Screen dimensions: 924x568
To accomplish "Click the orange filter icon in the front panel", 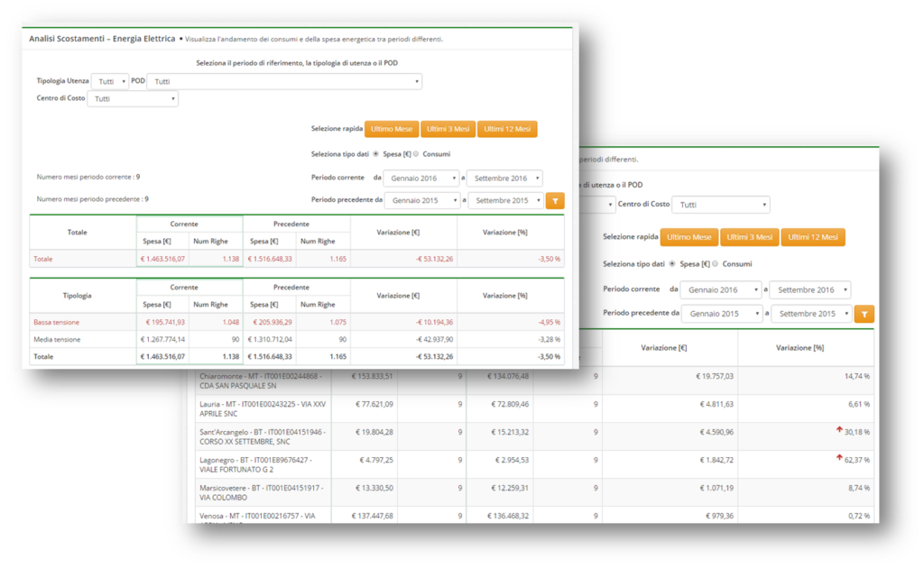I will [556, 201].
